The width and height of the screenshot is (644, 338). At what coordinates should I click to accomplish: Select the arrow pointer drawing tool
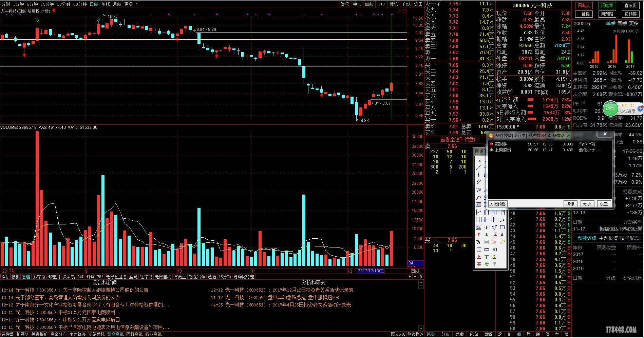pos(479,160)
